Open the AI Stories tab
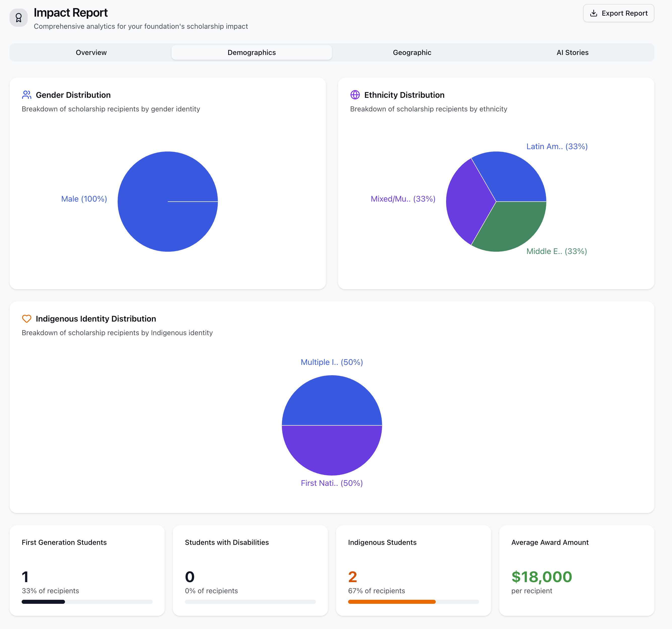This screenshot has width=672, height=629. 572,52
